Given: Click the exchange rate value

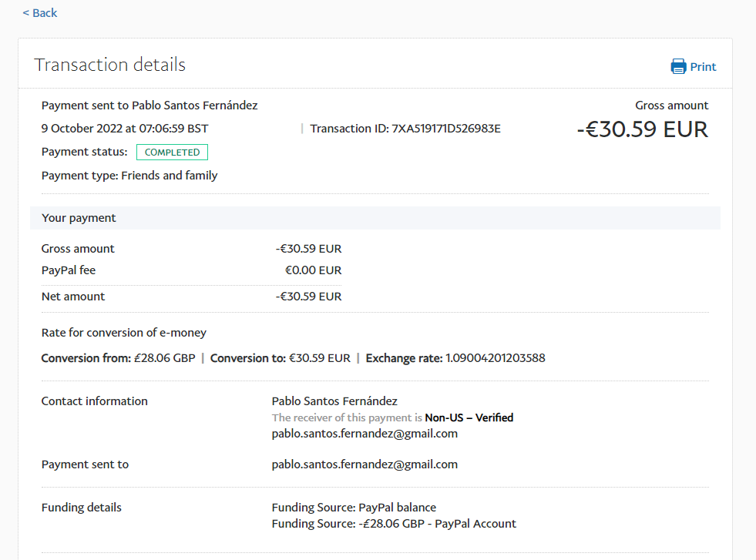Looking at the screenshot, I should coord(495,358).
